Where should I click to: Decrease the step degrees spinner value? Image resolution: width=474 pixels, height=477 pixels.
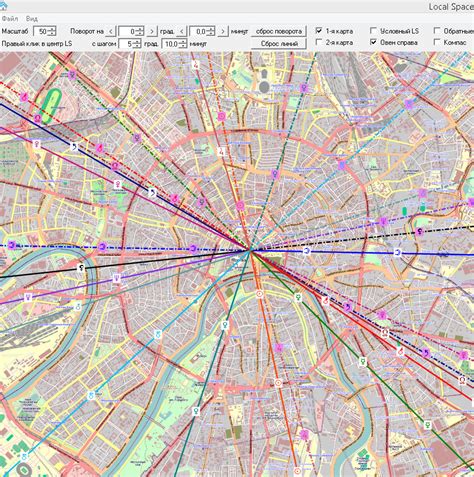click(136, 46)
